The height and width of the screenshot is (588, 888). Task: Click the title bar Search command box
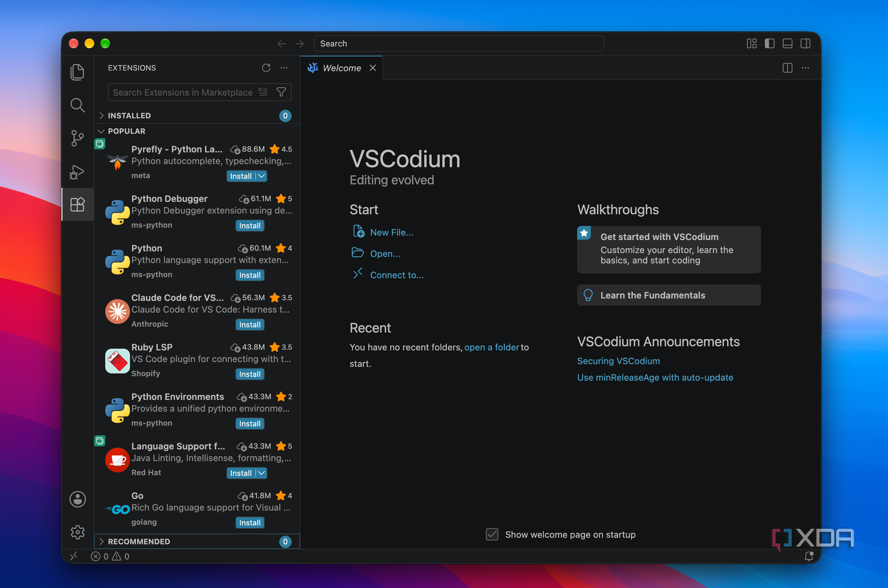pos(459,44)
